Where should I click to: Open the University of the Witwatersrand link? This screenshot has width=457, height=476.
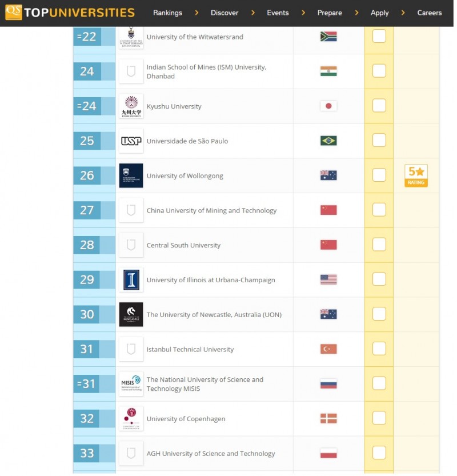pos(195,37)
